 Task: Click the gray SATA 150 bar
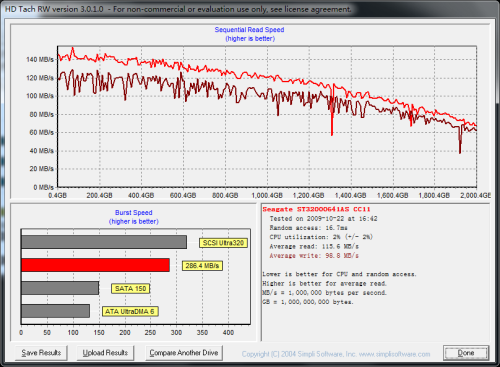click(60, 288)
